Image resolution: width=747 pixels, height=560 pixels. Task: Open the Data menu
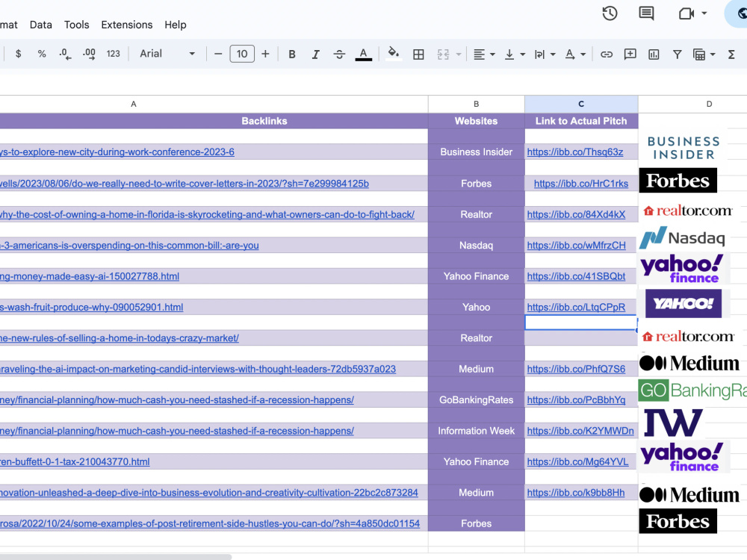40,25
